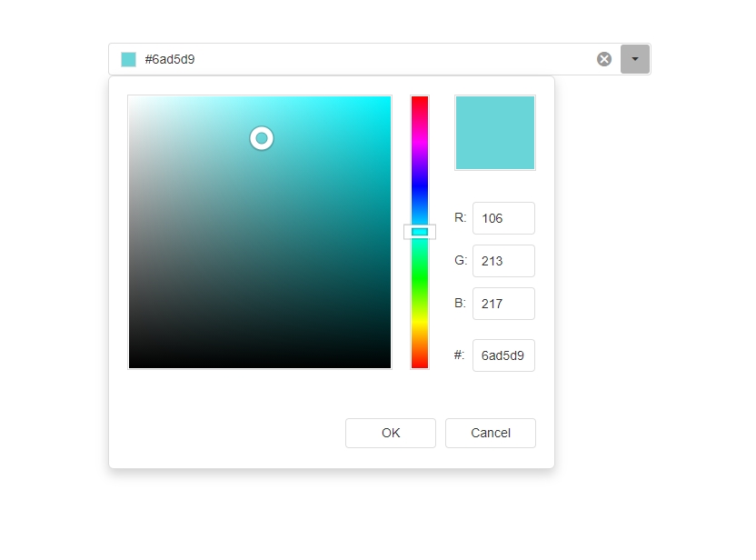Select the B value input field
756x560 pixels.
tap(503, 304)
